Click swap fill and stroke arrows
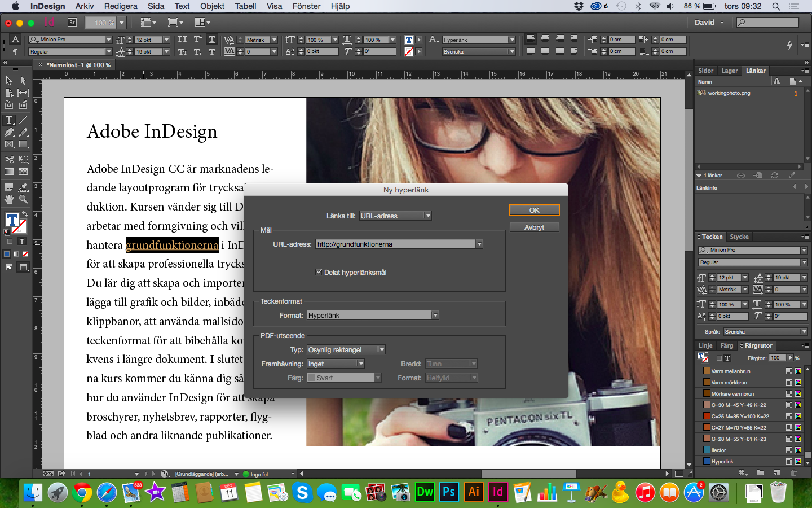 pos(24,214)
